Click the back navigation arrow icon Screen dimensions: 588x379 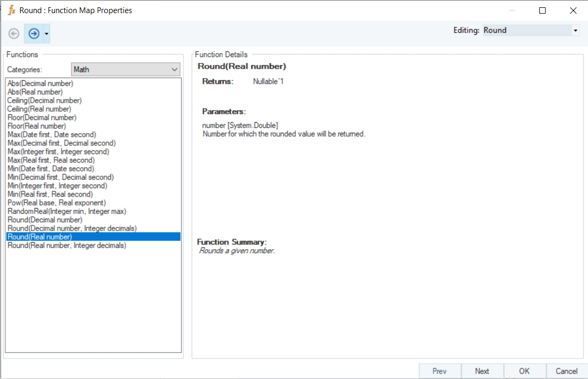tap(14, 34)
